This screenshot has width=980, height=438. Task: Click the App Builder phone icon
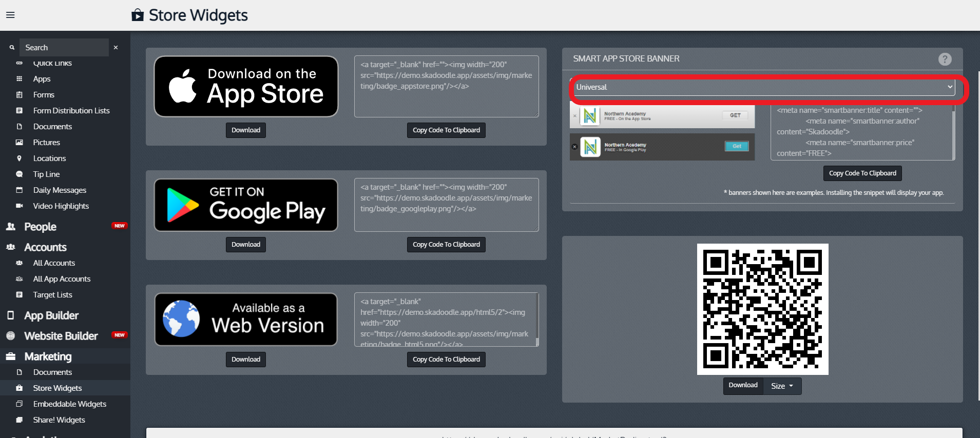click(11, 315)
